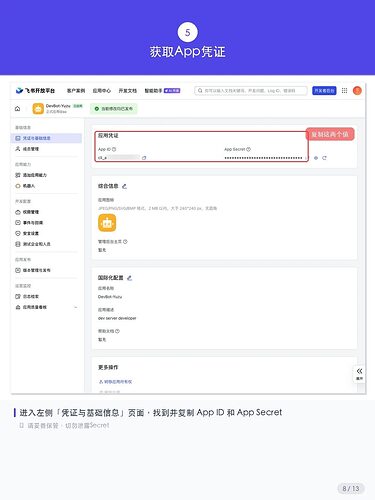Image resolution: width=375 pixels, height=500 pixels.
Task: Open 权限管理 in the sidebar
Action: [x=27, y=212]
